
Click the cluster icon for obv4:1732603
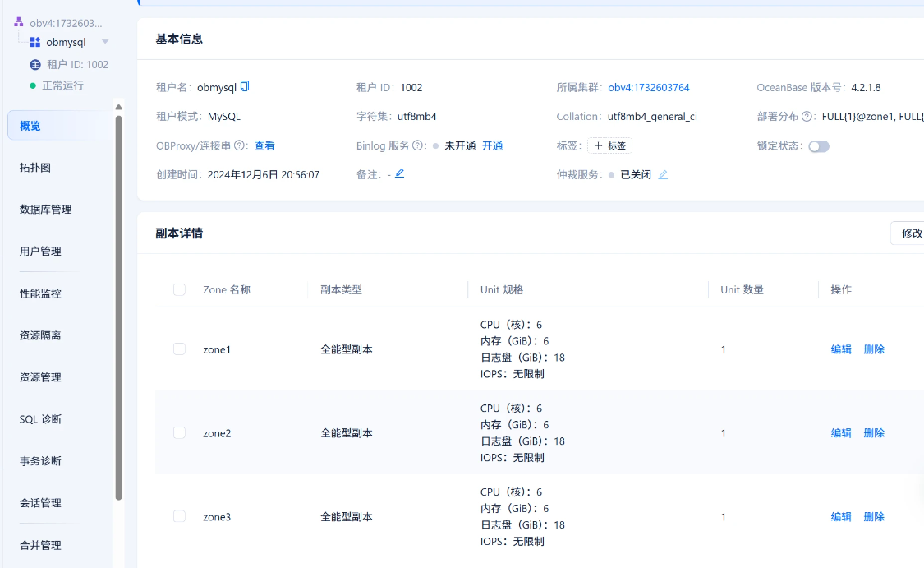click(19, 22)
